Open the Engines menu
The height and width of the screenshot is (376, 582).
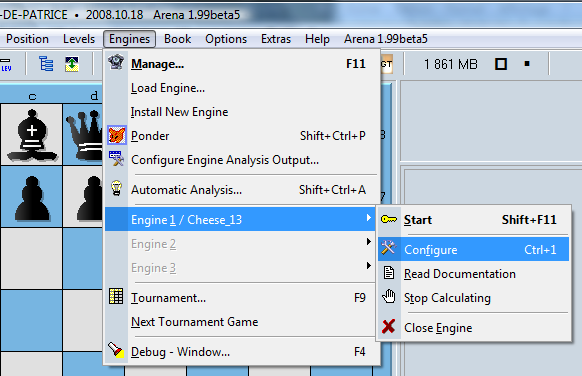pos(129,39)
